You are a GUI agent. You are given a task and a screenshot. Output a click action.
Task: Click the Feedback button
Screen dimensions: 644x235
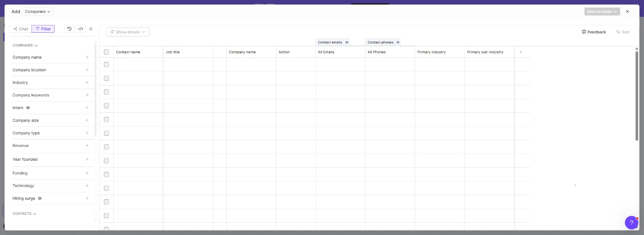[x=594, y=32]
